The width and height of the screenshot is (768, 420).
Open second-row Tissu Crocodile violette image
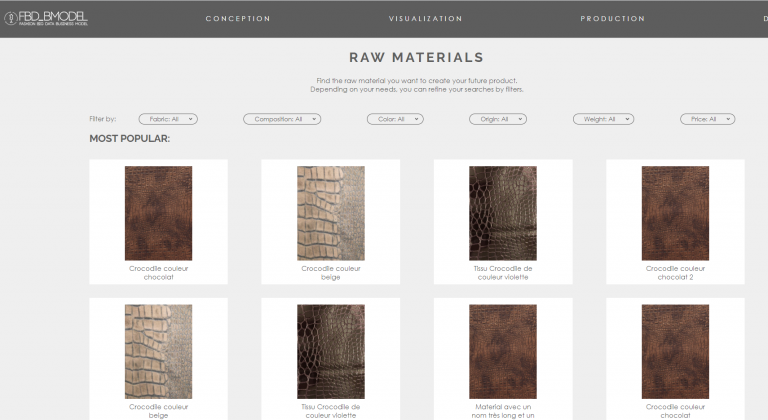click(330, 351)
